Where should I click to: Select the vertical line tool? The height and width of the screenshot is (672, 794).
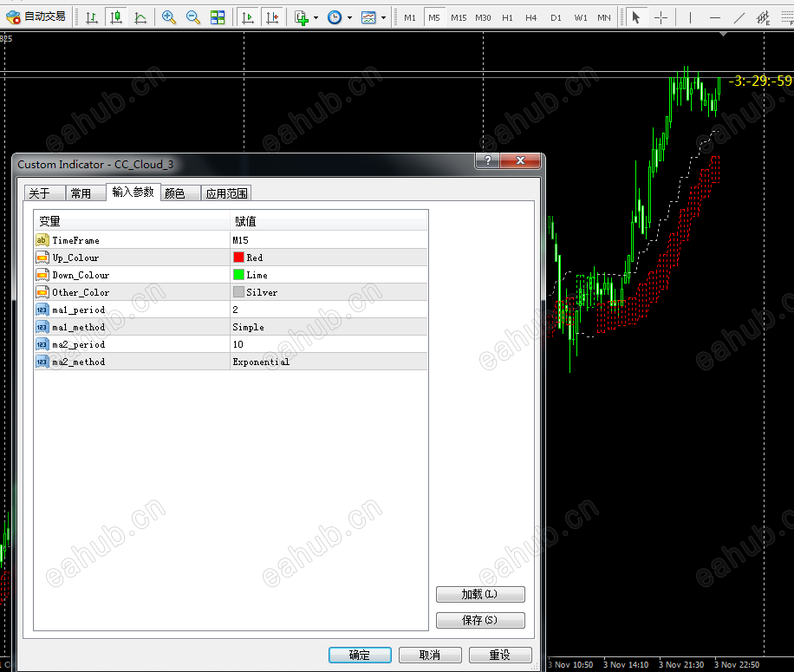click(690, 17)
